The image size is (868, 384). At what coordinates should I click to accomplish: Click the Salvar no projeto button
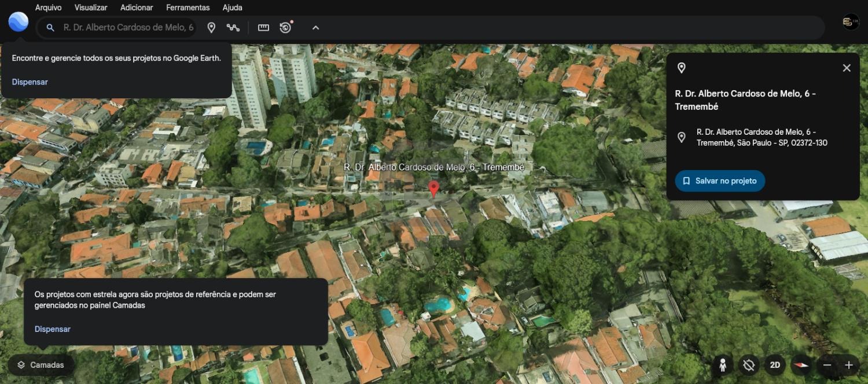tap(720, 181)
